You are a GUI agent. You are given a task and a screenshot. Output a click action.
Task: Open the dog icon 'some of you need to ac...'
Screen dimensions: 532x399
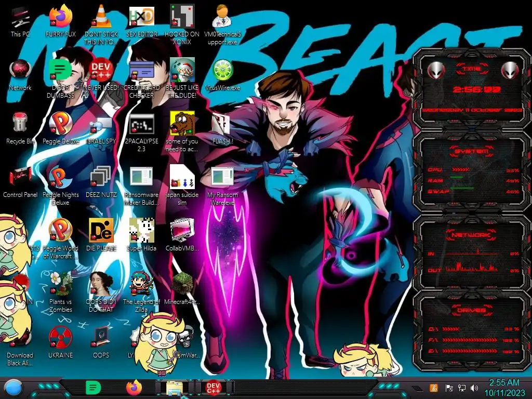182,124
